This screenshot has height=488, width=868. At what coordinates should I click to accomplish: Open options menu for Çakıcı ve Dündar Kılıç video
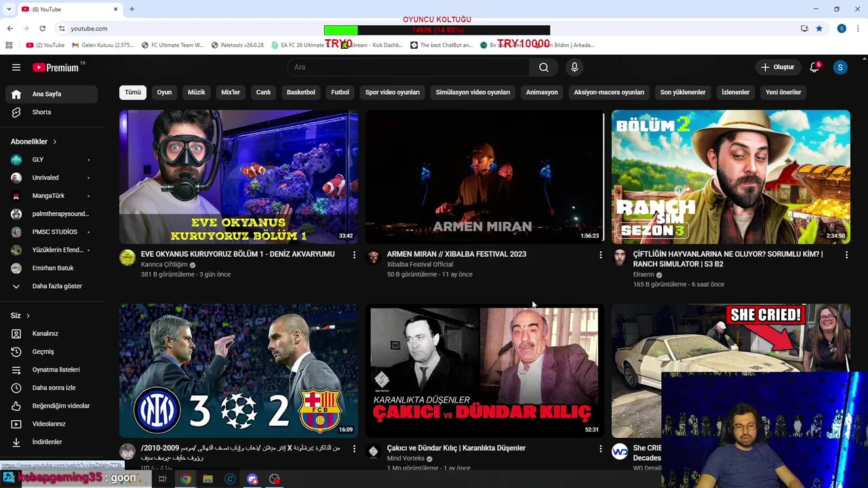600,449
